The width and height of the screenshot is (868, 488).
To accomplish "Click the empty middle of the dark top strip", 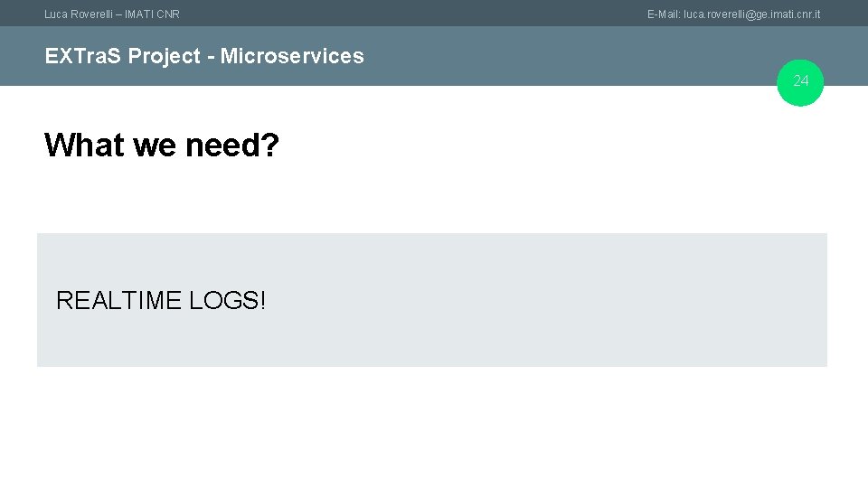I will (407, 14).
